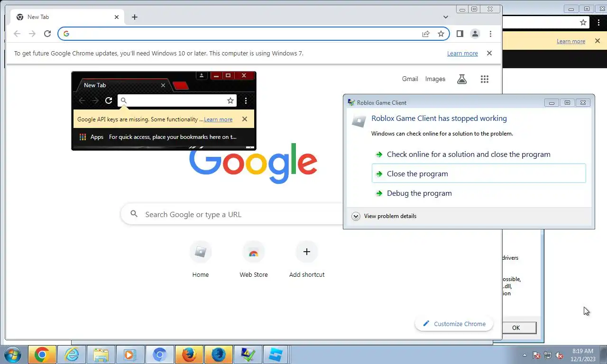The height and width of the screenshot is (364, 607).
Task: Switch to Chromium window in taskbar
Action: (x=159, y=355)
